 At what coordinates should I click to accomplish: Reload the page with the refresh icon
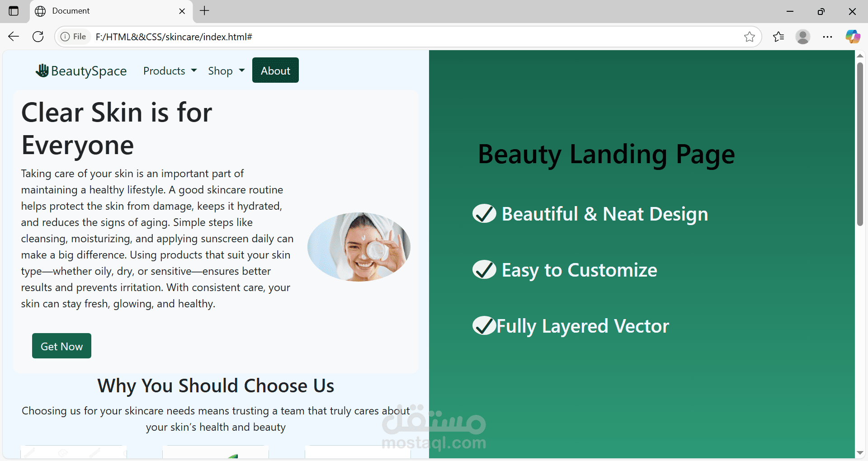38,37
